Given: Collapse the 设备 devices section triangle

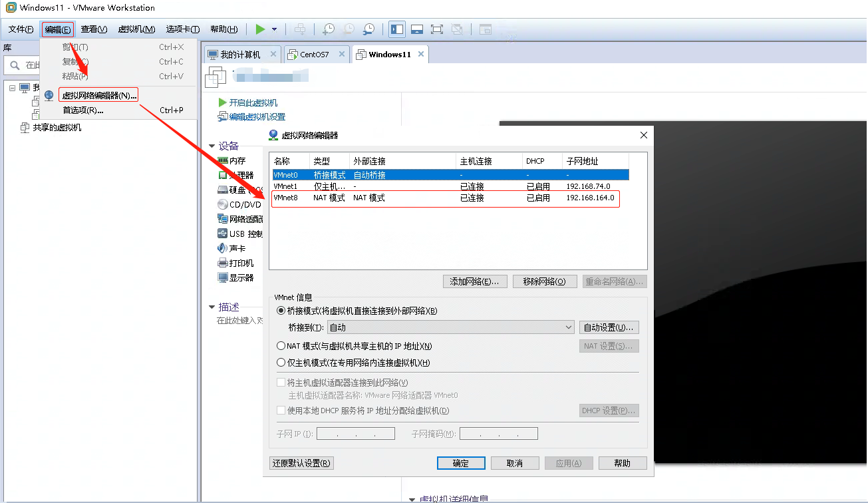Looking at the screenshot, I should (x=212, y=146).
